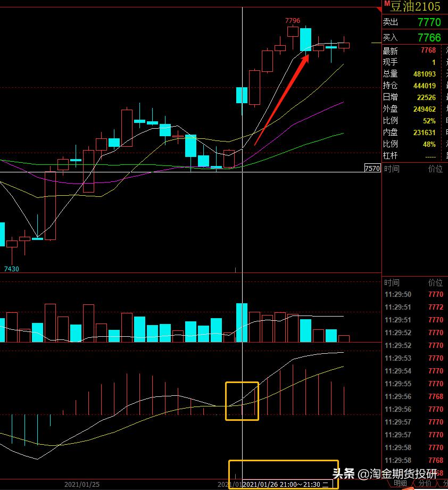448x490 pixels.
Task: Click the 日增 value 22526
Action: point(426,97)
